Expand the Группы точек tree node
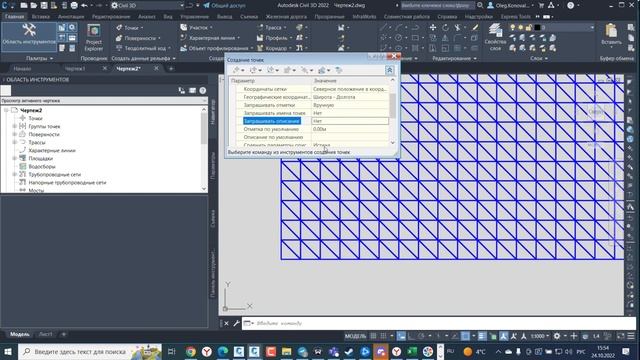640x360 pixels. (15, 126)
